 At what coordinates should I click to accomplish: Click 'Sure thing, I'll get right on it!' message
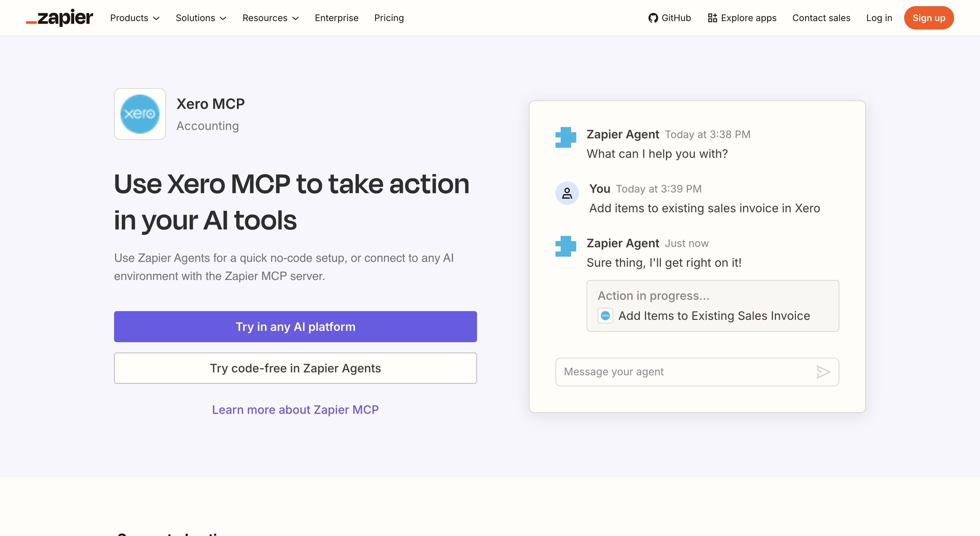pos(664,262)
